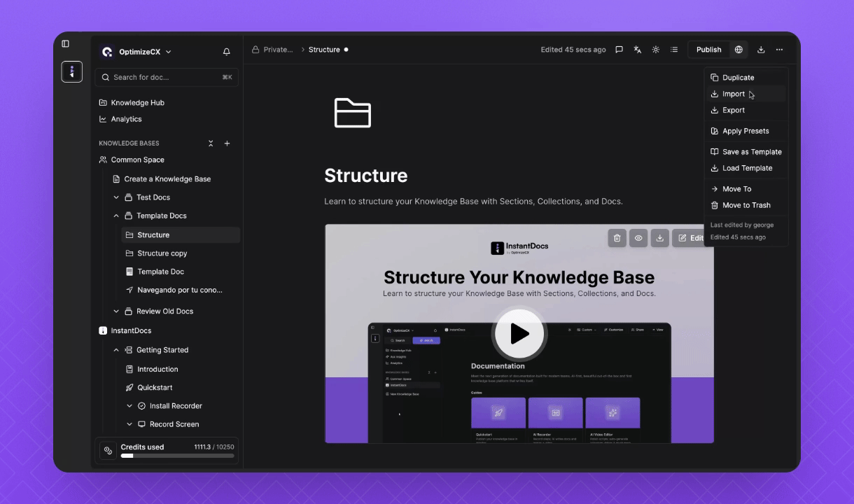Collapse the Getting Started chevron
This screenshot has width=854, height=504.
[x=116, y=350]
